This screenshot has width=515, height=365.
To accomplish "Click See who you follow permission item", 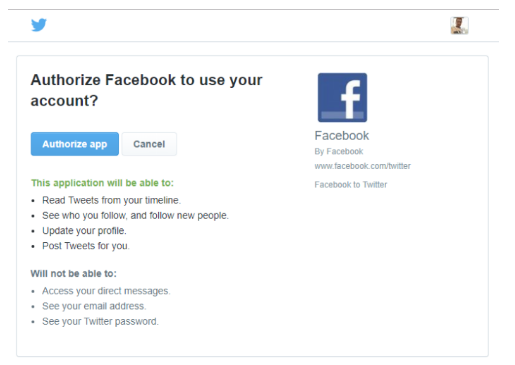I will [x=135, y=216].
